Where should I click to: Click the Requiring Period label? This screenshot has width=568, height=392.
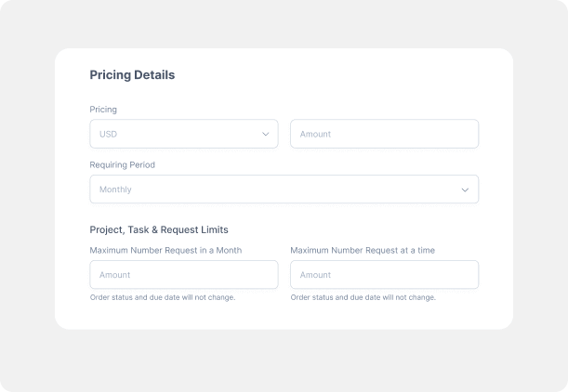(123, 164)
